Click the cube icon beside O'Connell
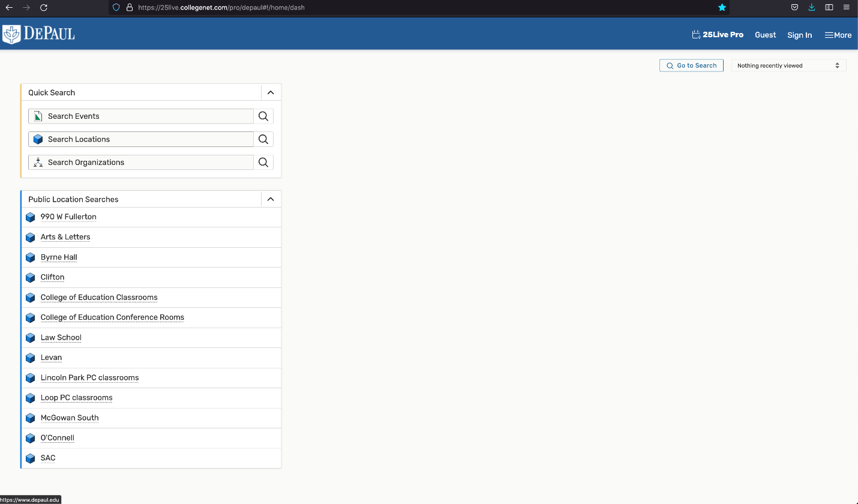 [x=31, y=439]
